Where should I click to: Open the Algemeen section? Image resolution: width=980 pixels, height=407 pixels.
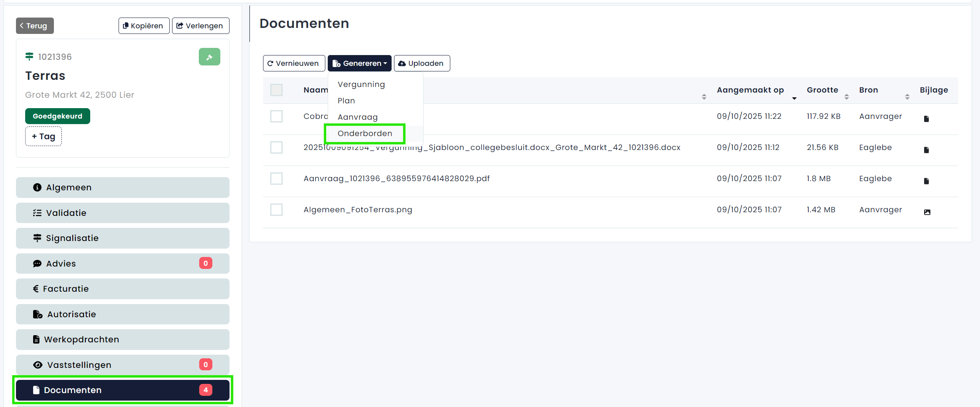pyautogui.click(x=123, y=188)
